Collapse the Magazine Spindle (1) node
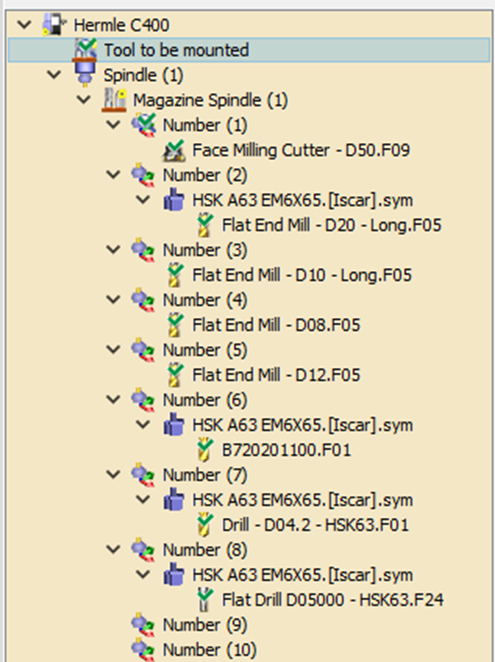 pyautogui.click(x=84, y=100)
